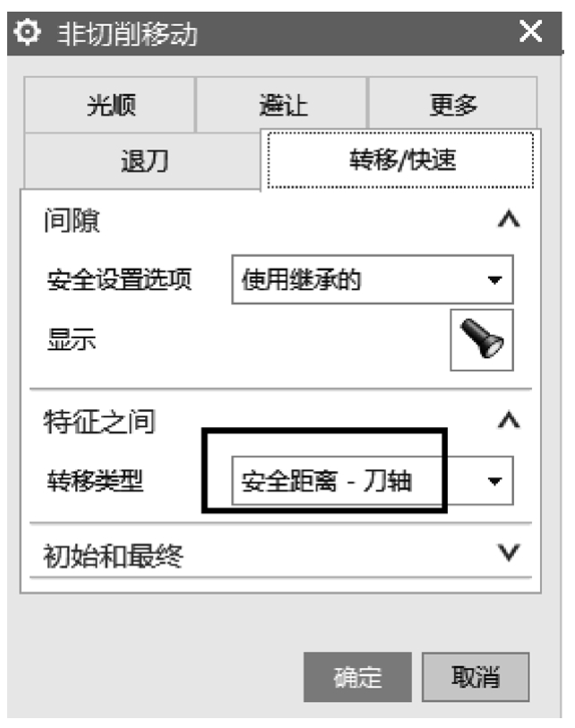Expand the 初始和最终 section chevron

[x=509, y=552]
